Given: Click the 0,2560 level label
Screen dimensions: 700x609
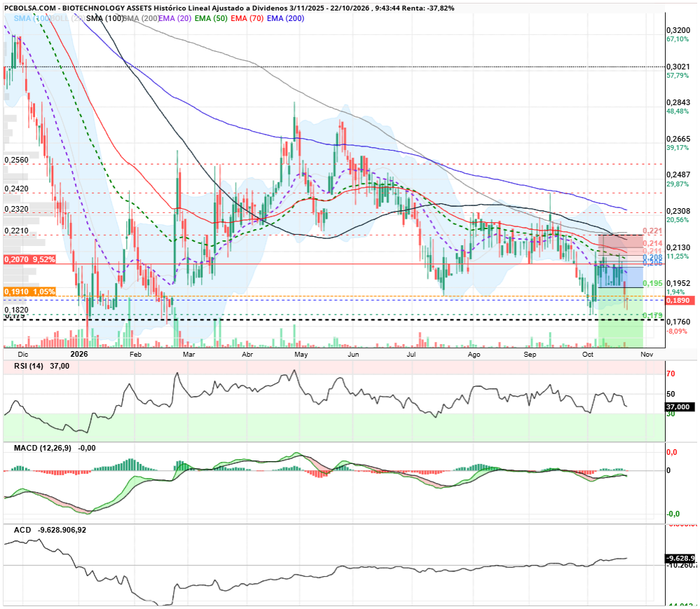Looking at the screenshot, I should [x=17, y=160].
